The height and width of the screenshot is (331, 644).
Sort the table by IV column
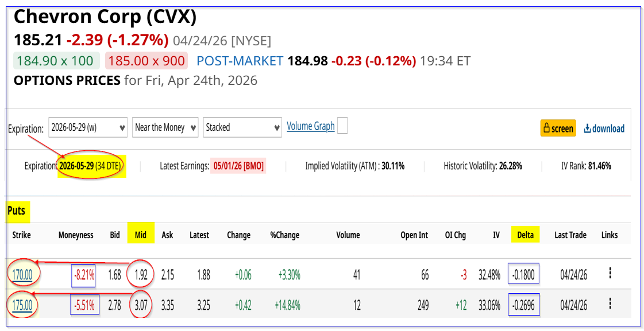coord(496,235)
